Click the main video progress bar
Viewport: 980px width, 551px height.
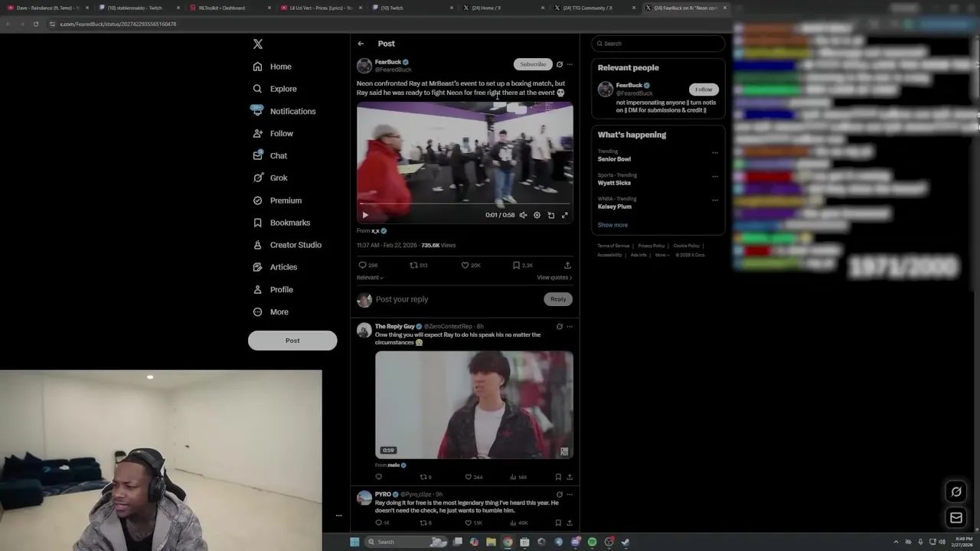tap(465, 204)
